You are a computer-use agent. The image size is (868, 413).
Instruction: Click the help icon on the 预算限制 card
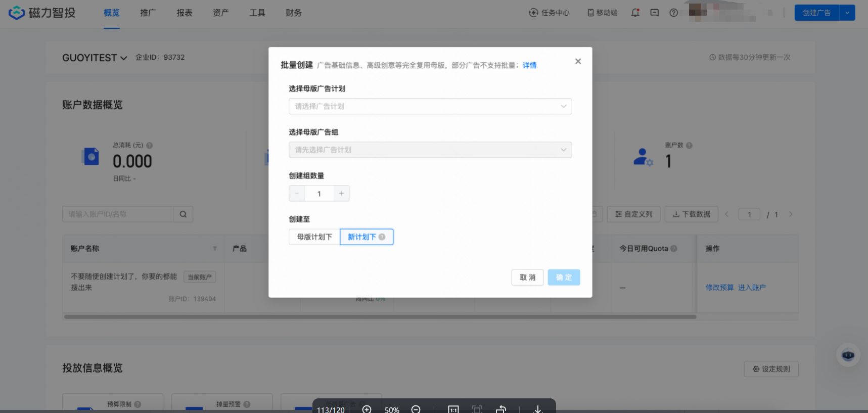click(x=138, y=404)
